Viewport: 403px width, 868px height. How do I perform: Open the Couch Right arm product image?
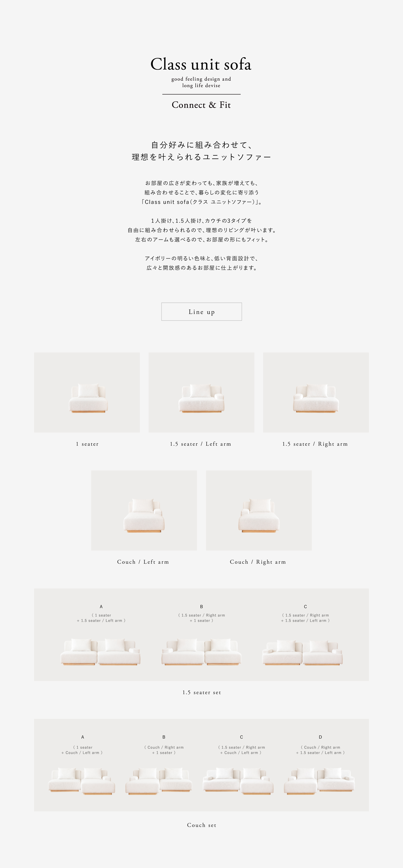point(259,510)
